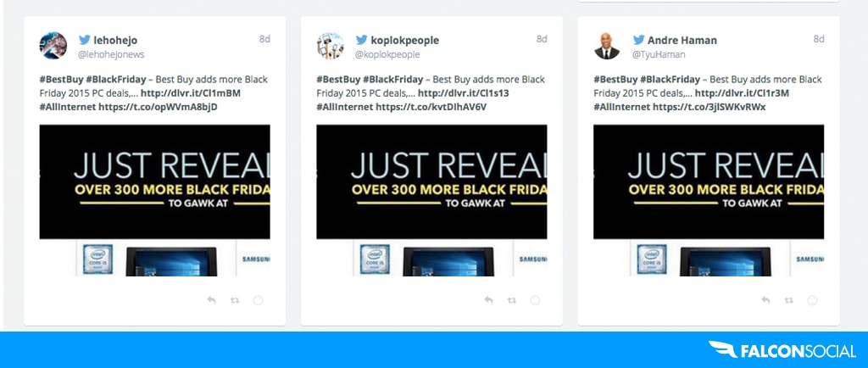Image resolution: width=868 pixels, height=368 pixels.
Task: Reply to the koplokpeople tweet
Action: [x=488, y=300]
